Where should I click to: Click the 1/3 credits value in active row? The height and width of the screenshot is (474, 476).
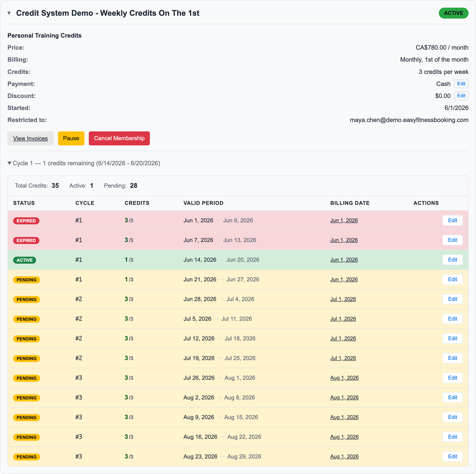129,260
